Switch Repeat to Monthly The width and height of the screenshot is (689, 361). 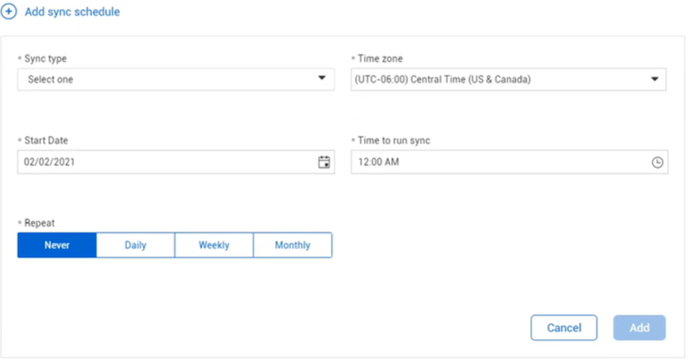293,245
